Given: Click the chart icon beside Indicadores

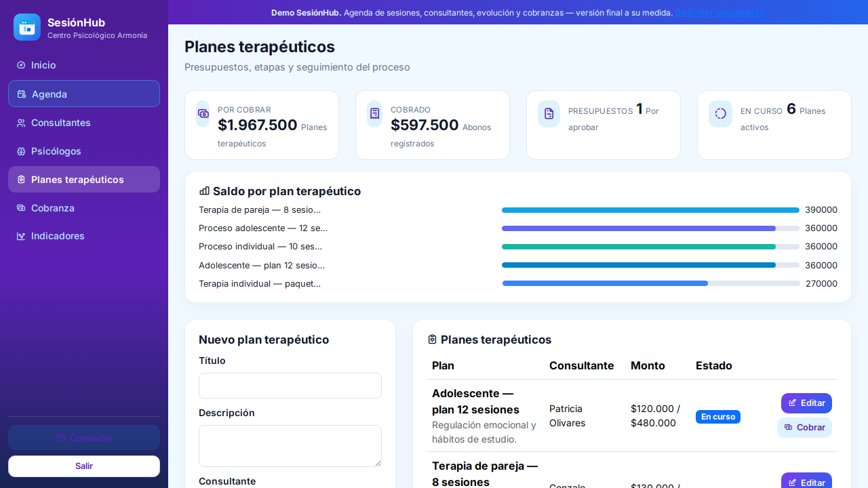Looking at the screenshot, I should (x=21, y=236).
